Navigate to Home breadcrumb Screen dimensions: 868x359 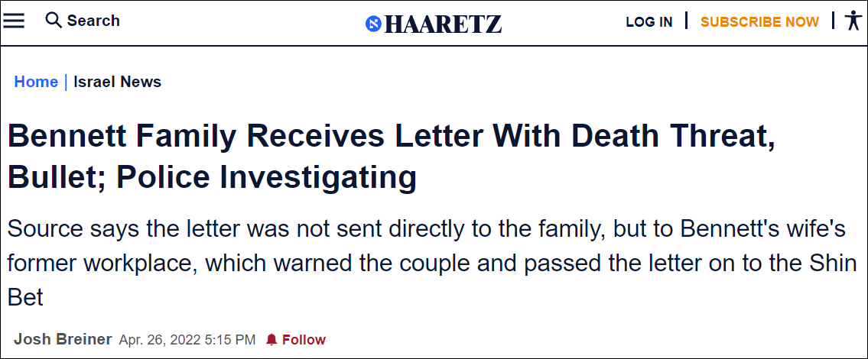(x=36, y=82)
